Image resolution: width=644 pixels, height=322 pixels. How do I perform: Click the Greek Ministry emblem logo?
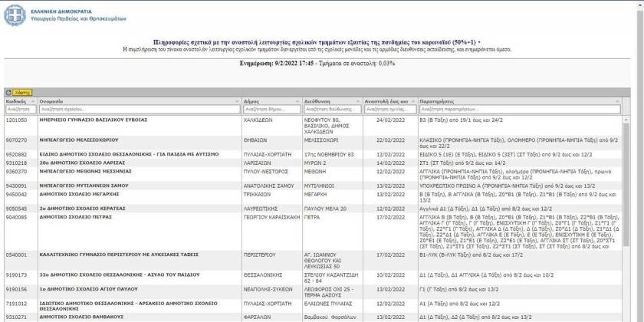[15, 15]
